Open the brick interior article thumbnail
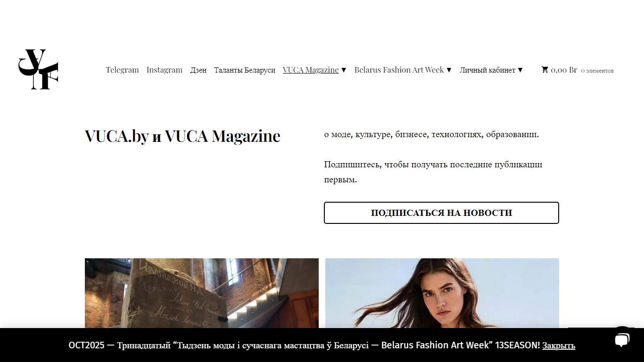Screen dimensions: 644x362 pyautogui.click(x=202, y=293)
